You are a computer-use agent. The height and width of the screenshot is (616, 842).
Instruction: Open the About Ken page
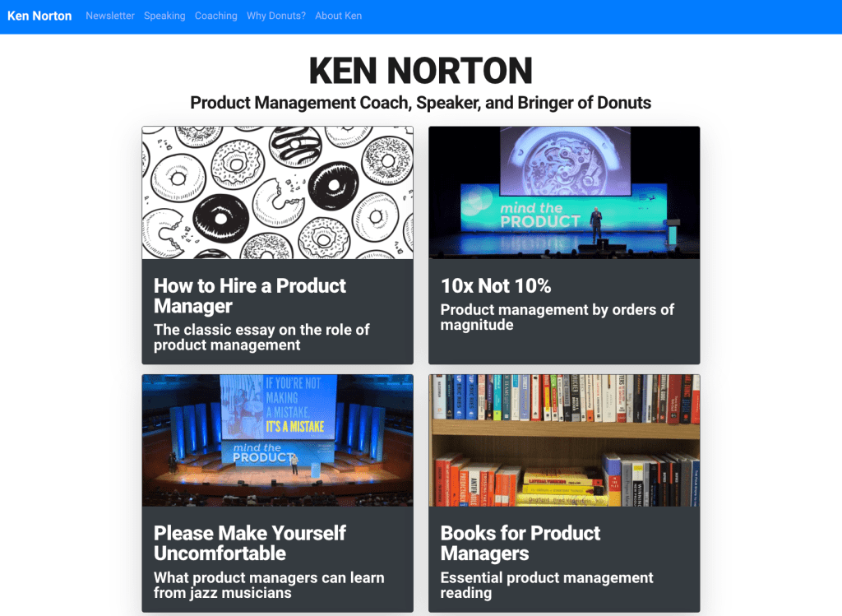click(x=338, y=16)
